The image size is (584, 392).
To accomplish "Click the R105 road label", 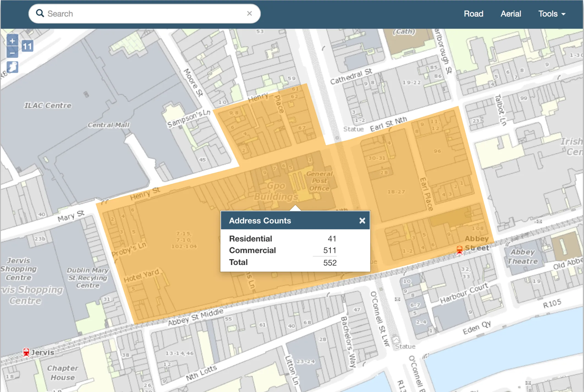I will point(552,304).
